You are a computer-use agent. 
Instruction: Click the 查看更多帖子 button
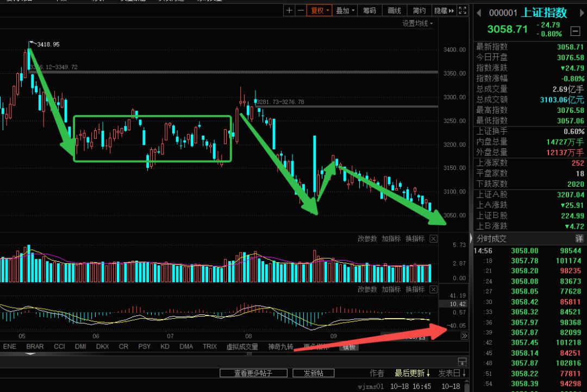point(253,373)
